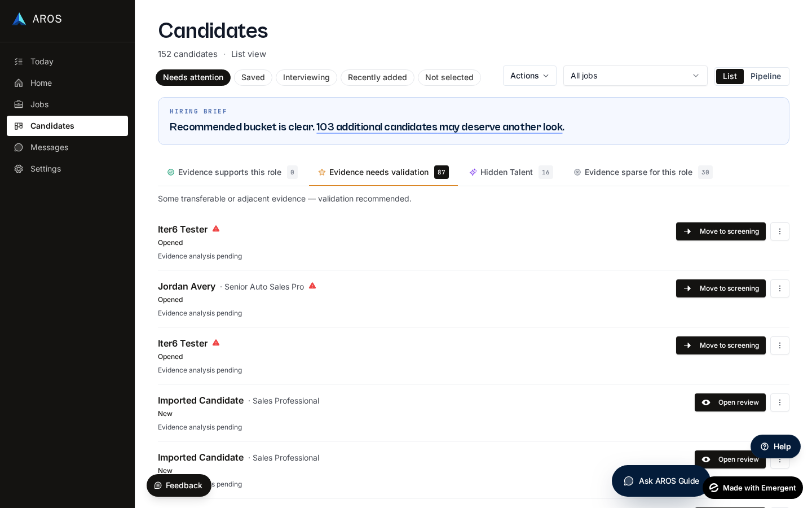
Task: Open Settings gear icon in sidebar
Action: (19, 169)
